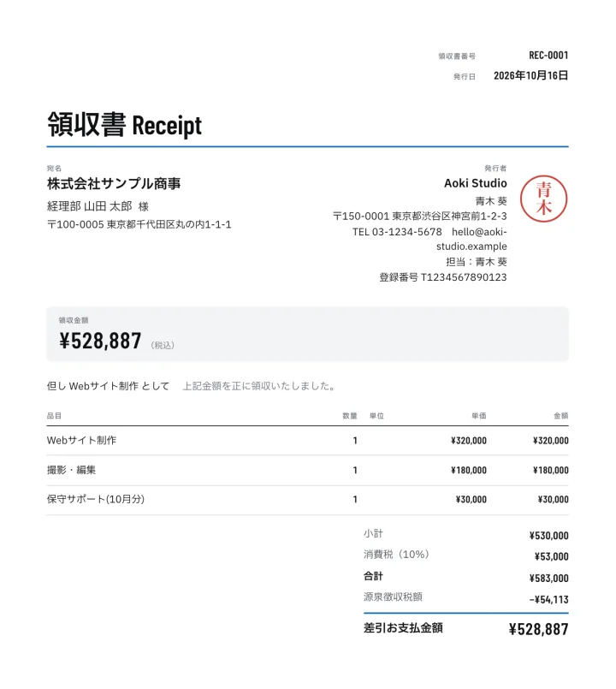The height and width of the screenshot is (689, 616).
Task: Click tax value ¥53,000
Action: click(552, 556)
